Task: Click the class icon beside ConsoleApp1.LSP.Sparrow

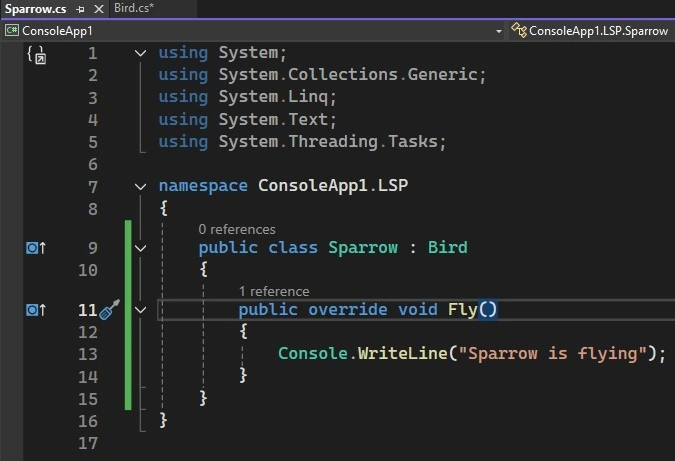Action: [519, 31]
